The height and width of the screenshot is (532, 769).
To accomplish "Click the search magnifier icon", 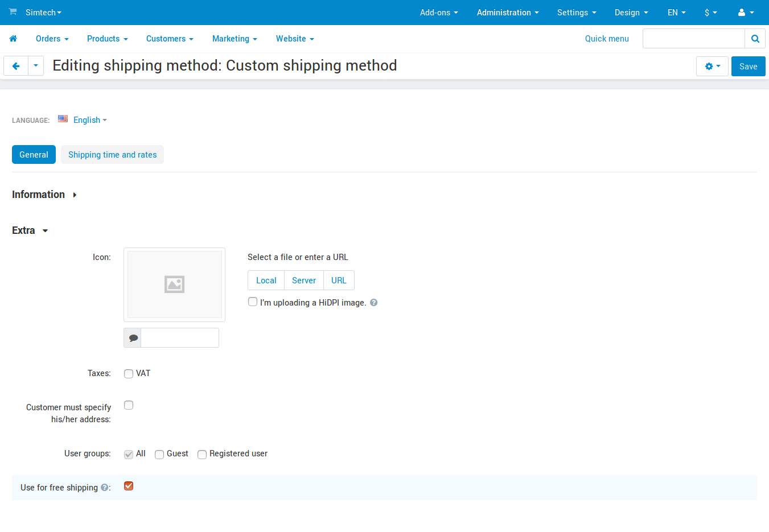I will click(755, 39).
